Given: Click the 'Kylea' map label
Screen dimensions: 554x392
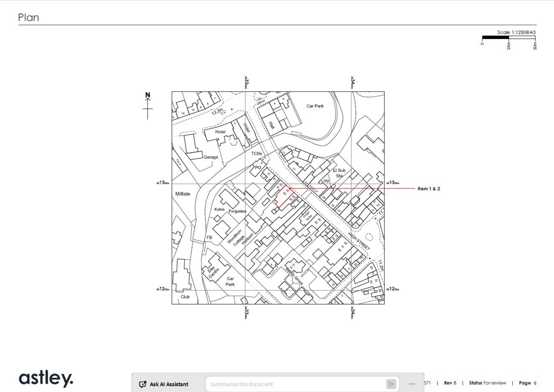Looking at the screenshot, I should point(219,209).
